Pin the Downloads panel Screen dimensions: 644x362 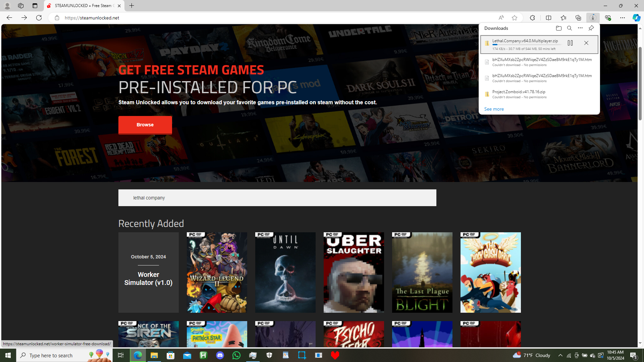[591, 28]
